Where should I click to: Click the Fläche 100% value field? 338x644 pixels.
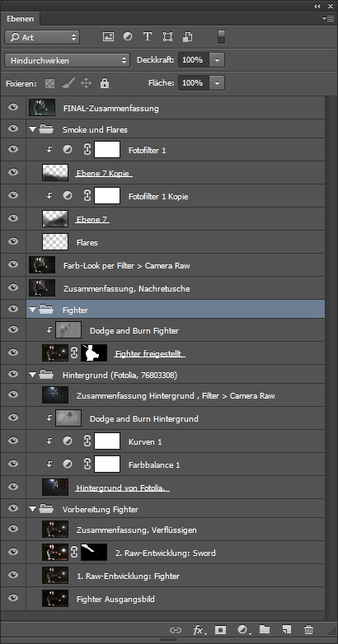coord(194,83)
